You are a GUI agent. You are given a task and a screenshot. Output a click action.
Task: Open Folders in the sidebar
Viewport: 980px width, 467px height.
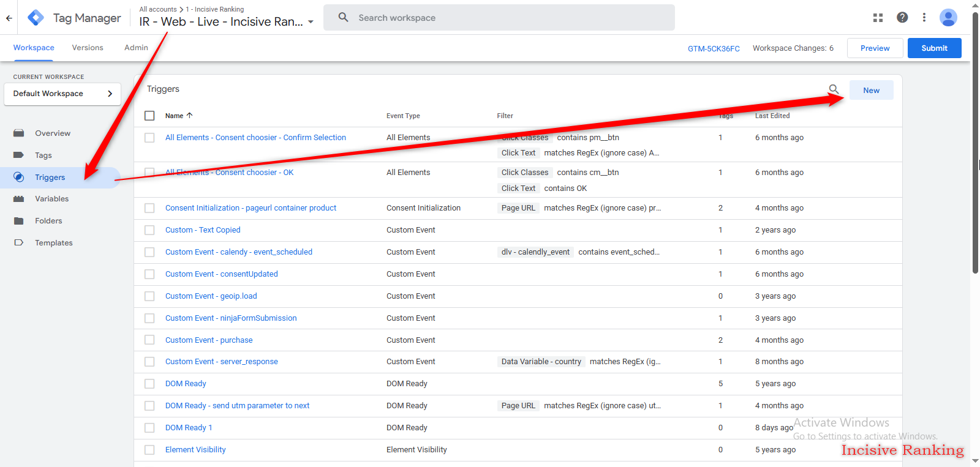pos(48,221)
